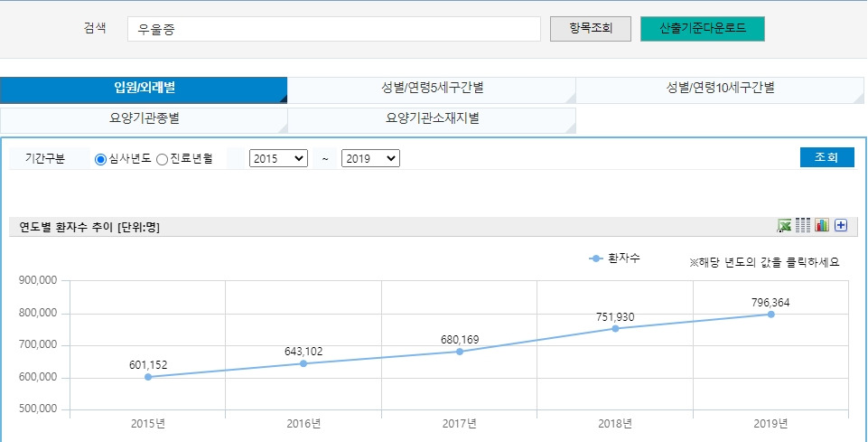Click the 해당 년도의 값을 클릭하세요 notice
The height and width of the screenshot is (442, 868).
pos(764,262)
